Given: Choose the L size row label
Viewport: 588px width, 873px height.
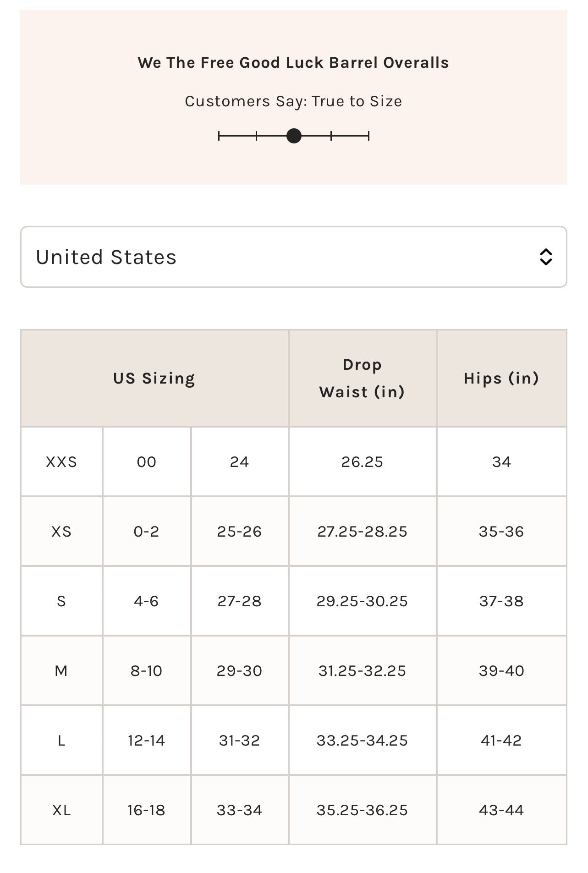Looking at the screenshot, I should coord(61,741).
